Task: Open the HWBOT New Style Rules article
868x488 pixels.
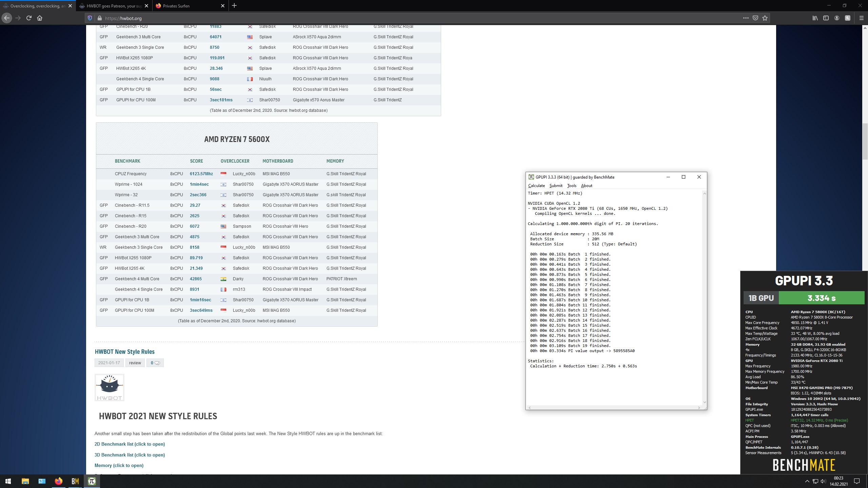Action: click(125, 352)
